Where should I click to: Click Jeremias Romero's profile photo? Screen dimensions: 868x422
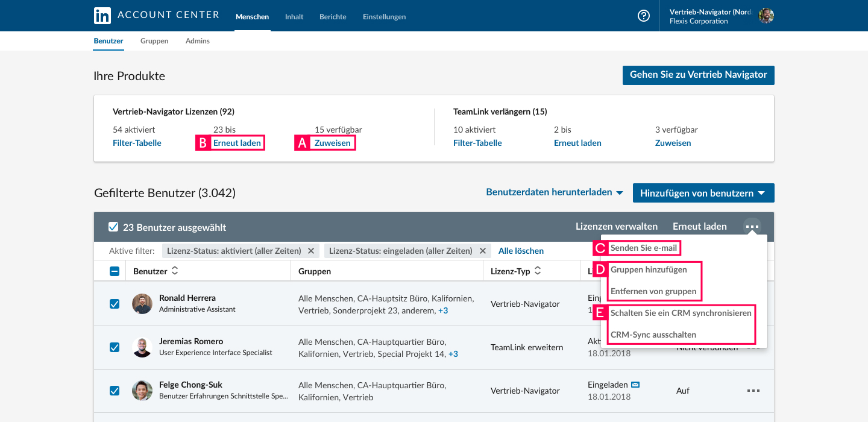coord(142,347)
